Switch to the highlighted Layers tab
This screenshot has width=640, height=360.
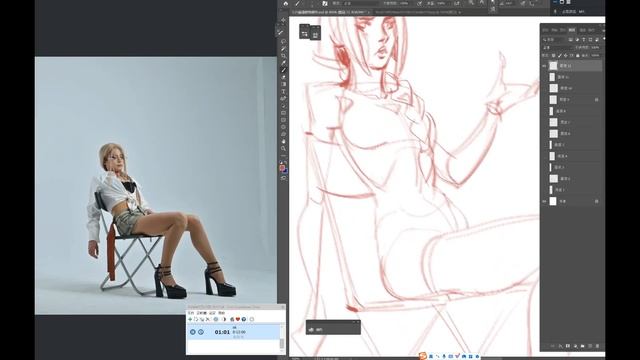pyautogui.click(x=572, y=30)
